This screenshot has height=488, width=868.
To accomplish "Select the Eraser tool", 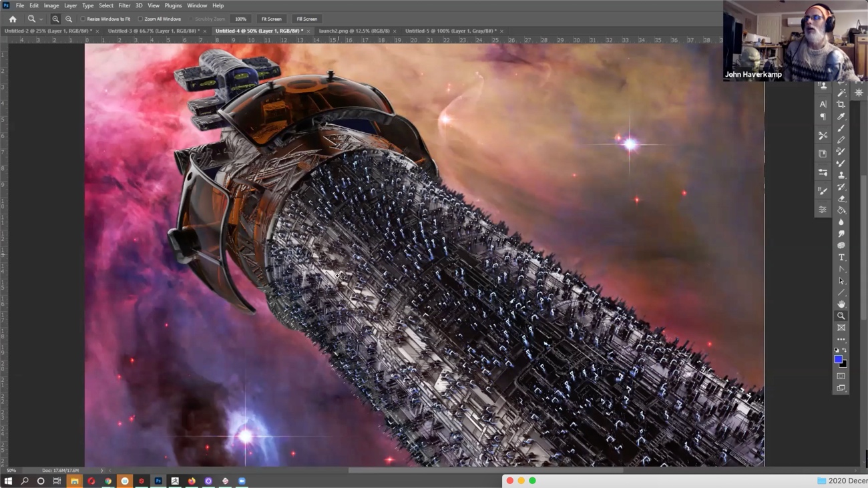I will (841, 198).
